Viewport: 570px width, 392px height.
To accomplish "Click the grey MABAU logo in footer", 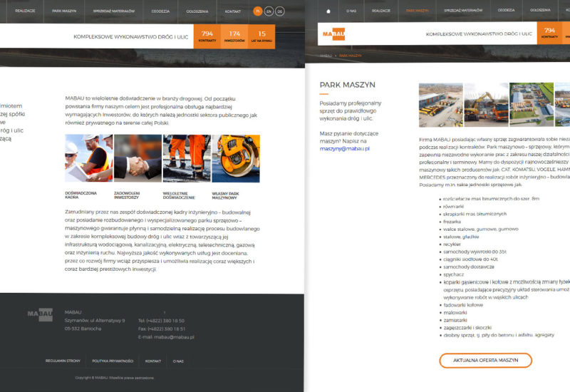I will tap(41, 314).
